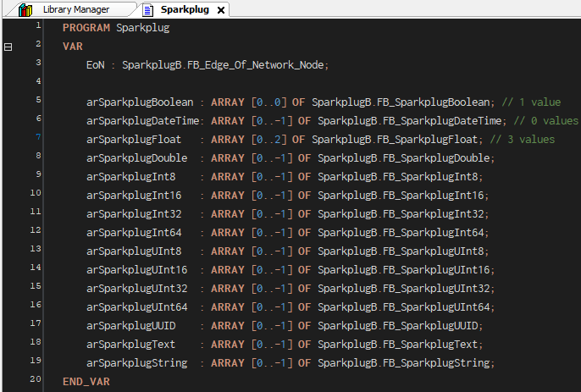Switch to the Library Manager tab
Image resolution: width=581 pixels, height=392 pixels.
pyautogui.click(x=75, y=10)
